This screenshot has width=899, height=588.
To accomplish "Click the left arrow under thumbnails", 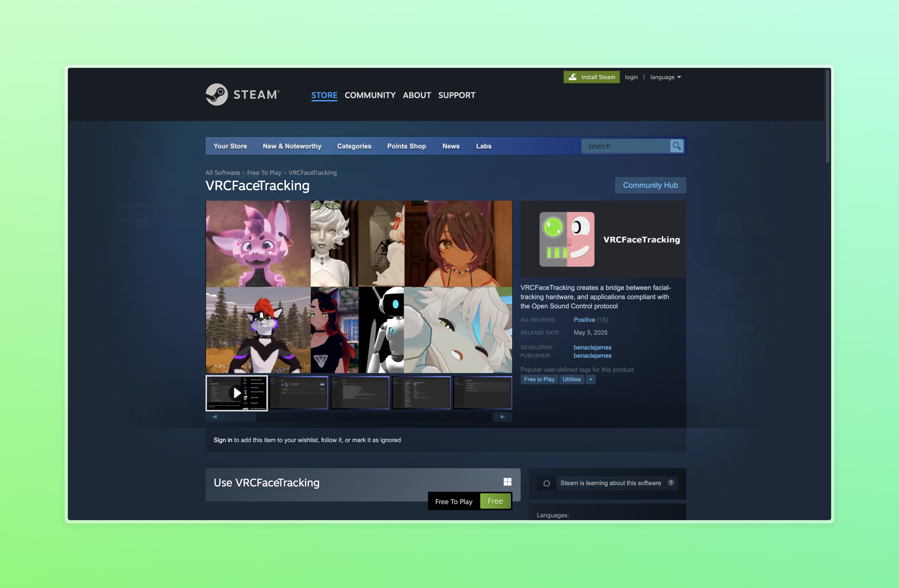I will point(215,417).
